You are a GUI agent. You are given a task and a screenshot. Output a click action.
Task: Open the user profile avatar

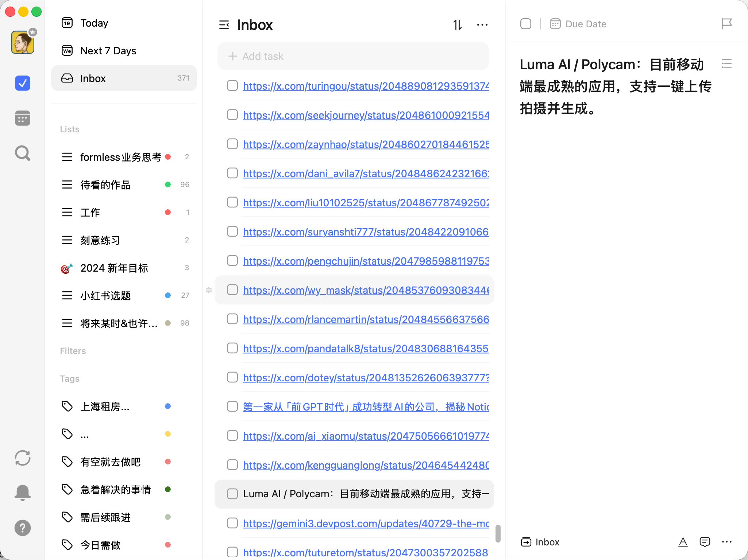point(23,42)
